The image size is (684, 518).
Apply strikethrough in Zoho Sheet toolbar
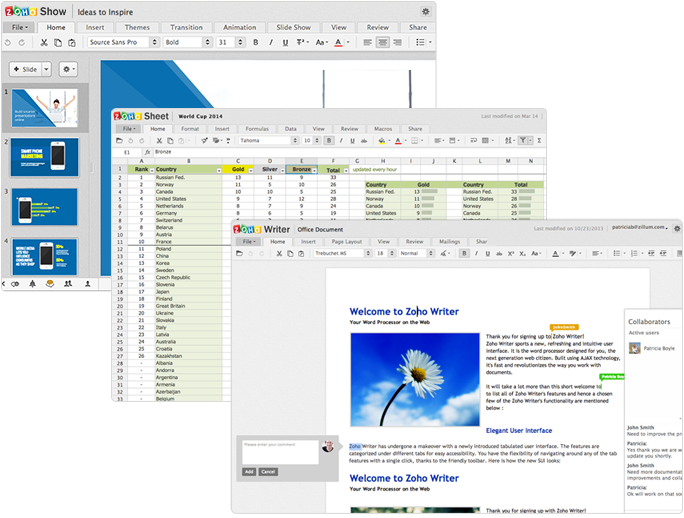click(364, 141)
